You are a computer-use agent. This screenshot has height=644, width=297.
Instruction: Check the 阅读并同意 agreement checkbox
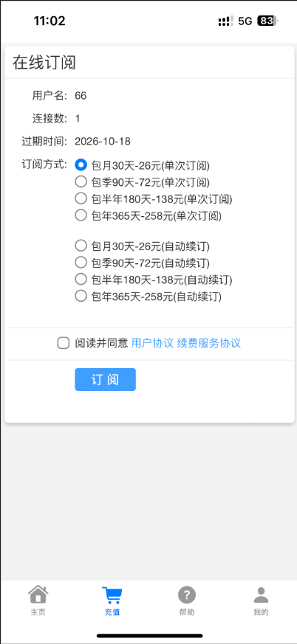tap(64, 343)
